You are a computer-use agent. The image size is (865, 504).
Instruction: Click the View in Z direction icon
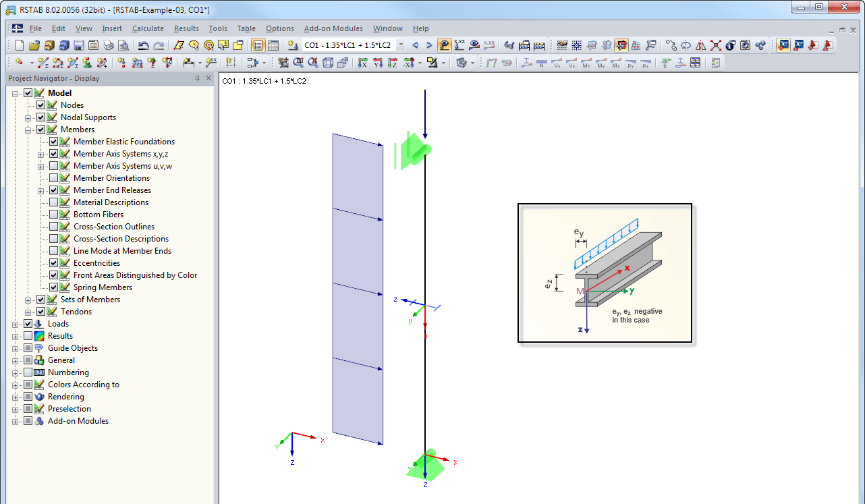pos(393,63)
